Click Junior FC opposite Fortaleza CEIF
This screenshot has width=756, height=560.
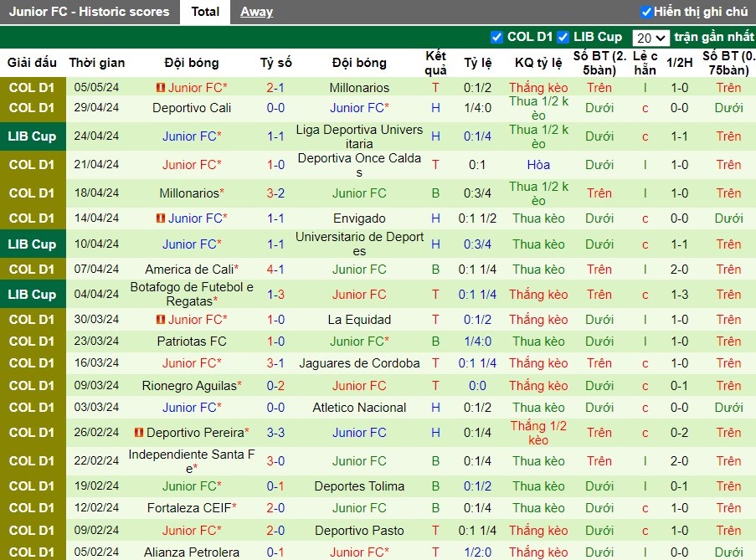(359, 507)
